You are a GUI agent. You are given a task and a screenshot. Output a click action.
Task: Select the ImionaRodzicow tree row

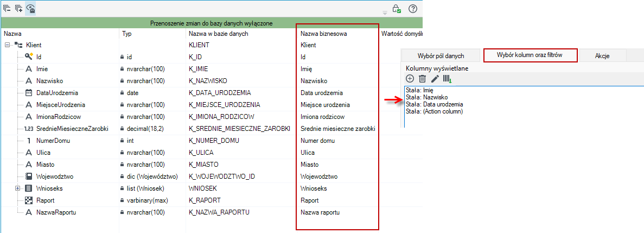pyautogui.click(x=59, y=117)
